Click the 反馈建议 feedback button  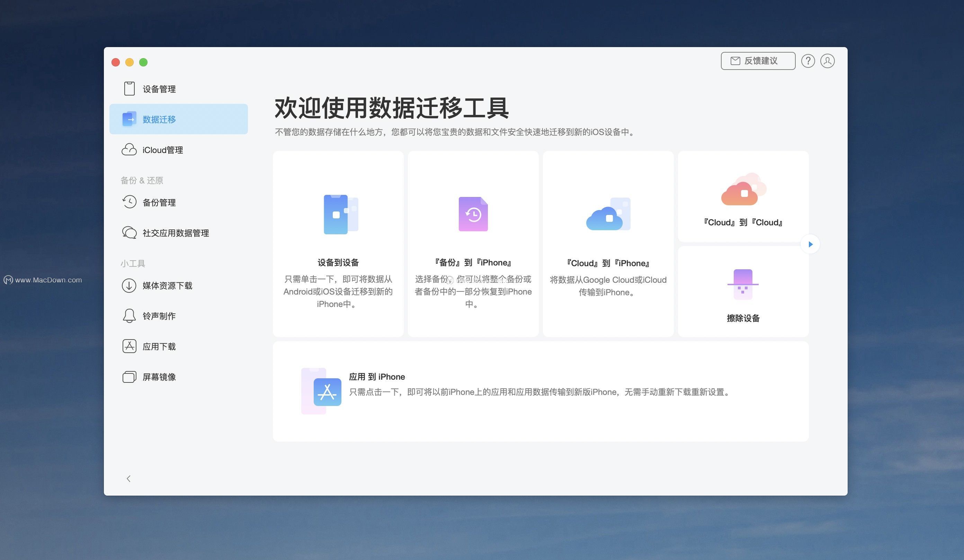point(758,61)
